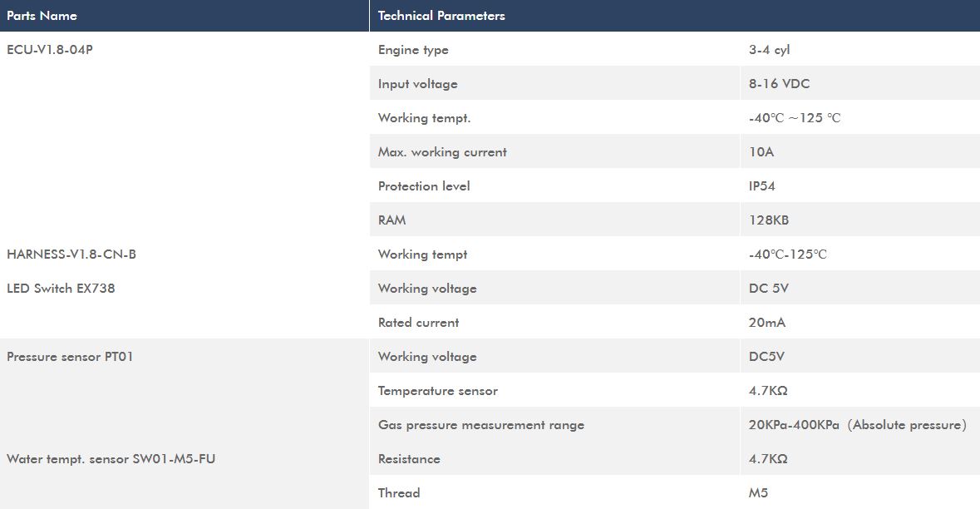Click the 10A value cell
Image resolution: width=980 pixels, height=509 pixels.
coord(761,152)
